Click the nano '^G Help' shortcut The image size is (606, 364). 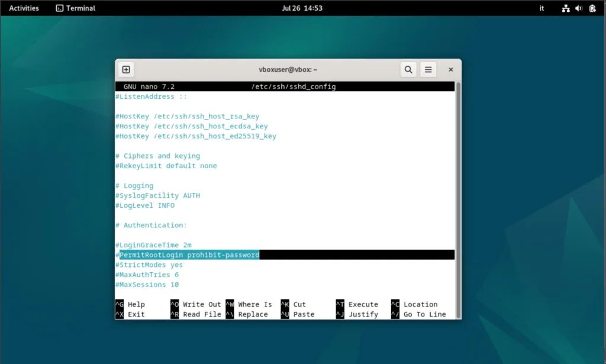130,304
